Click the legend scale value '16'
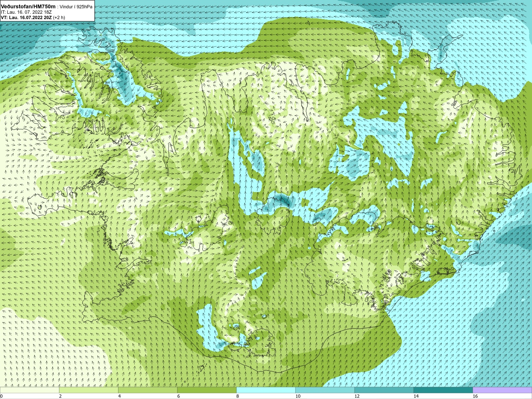 pyautogui.click(x=475, y=396)
